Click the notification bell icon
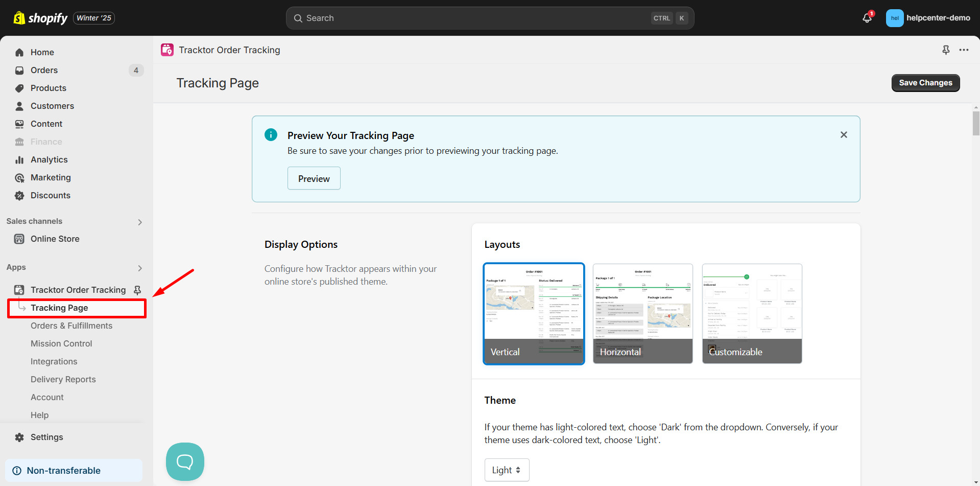Viewport: 980px width, 486px height. [x=867, y=18]
